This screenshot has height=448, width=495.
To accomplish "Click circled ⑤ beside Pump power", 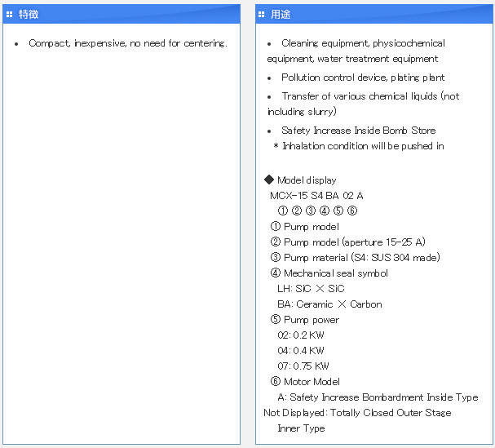I will coord(275,320).
